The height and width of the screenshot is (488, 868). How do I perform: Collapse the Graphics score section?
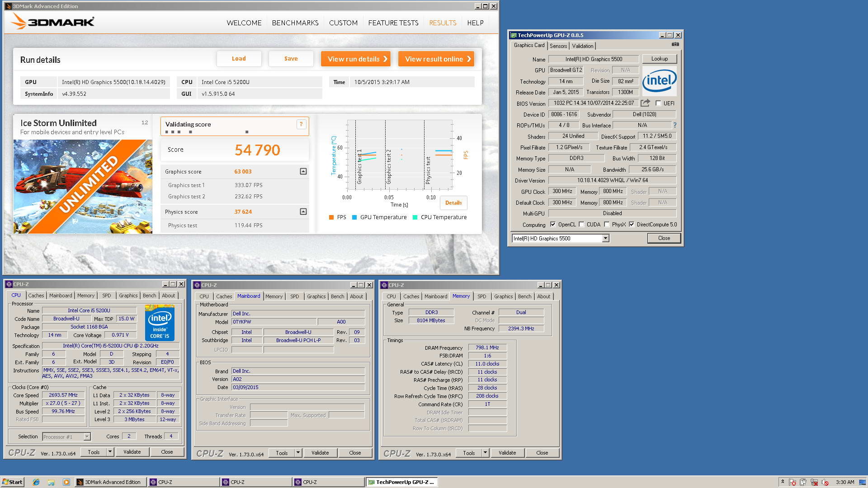303,171
